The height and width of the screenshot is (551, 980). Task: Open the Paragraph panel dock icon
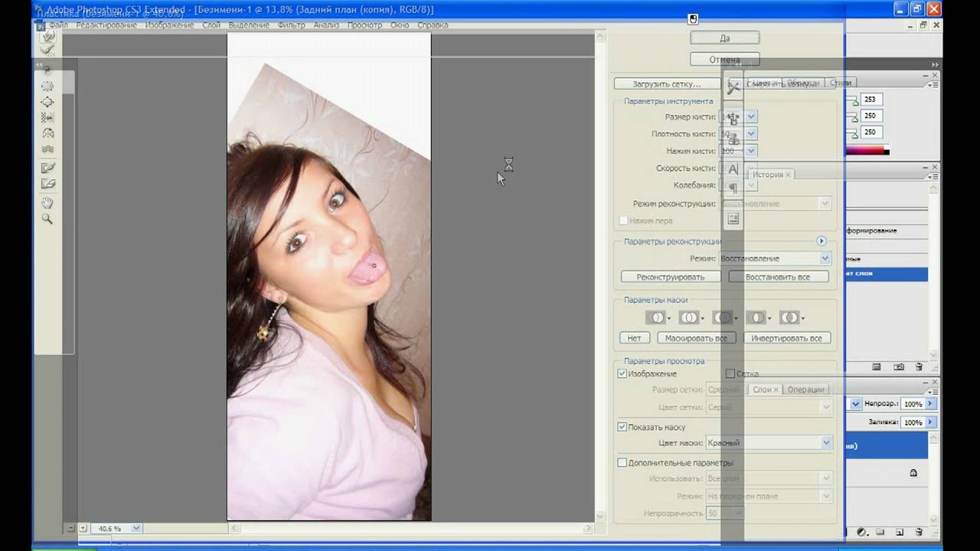[x=733, y=187]
